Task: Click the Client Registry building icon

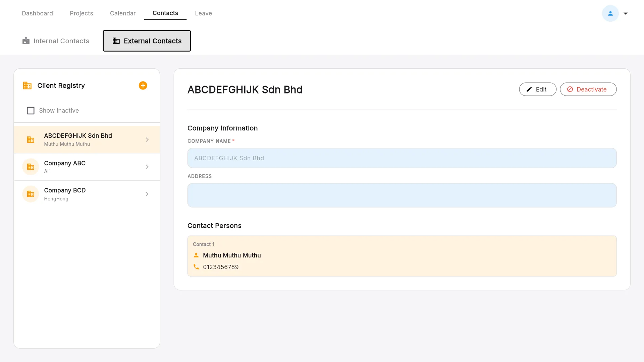Action: (27, 85)
